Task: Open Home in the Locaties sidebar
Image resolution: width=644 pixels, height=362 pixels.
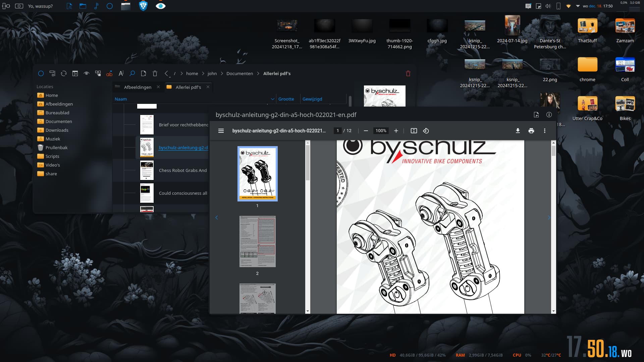Action: (52, 95)
